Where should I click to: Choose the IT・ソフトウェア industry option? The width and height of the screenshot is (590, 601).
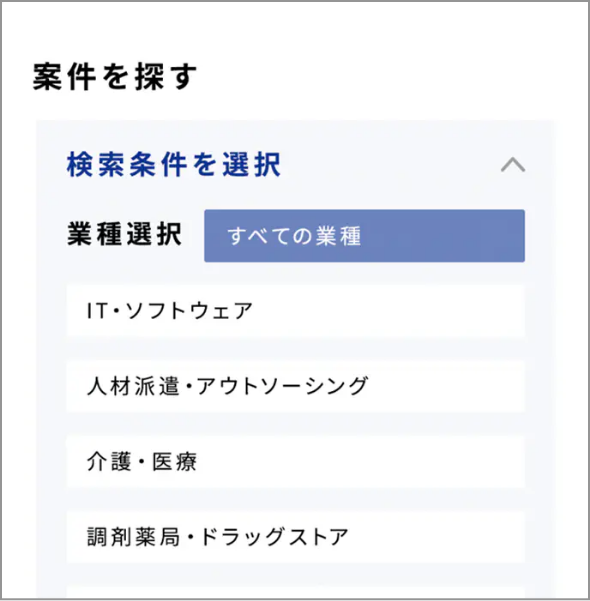pyautogui.click(x=296, y=310)
